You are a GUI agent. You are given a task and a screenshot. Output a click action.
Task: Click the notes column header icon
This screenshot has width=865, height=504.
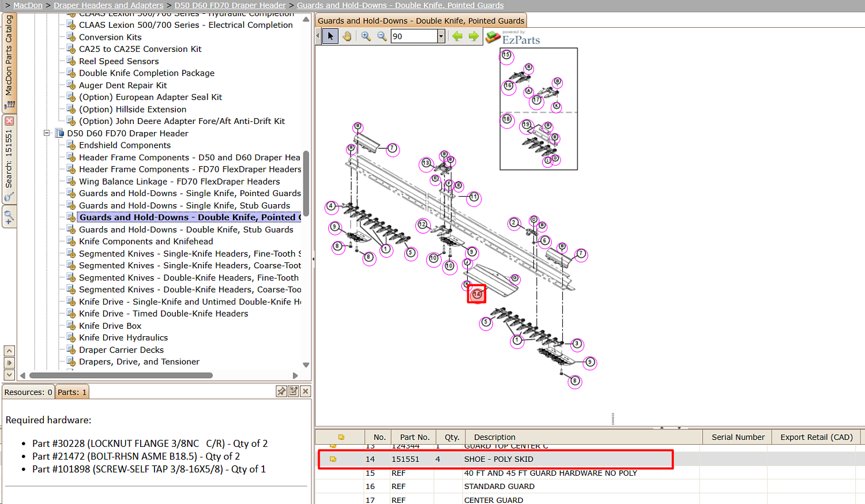pos(341,437)
